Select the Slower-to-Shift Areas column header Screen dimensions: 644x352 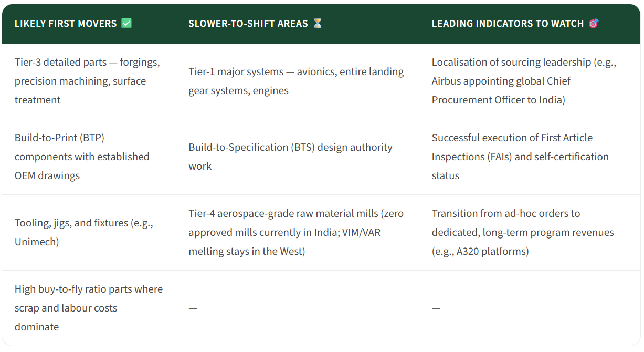tap(248, 24)
